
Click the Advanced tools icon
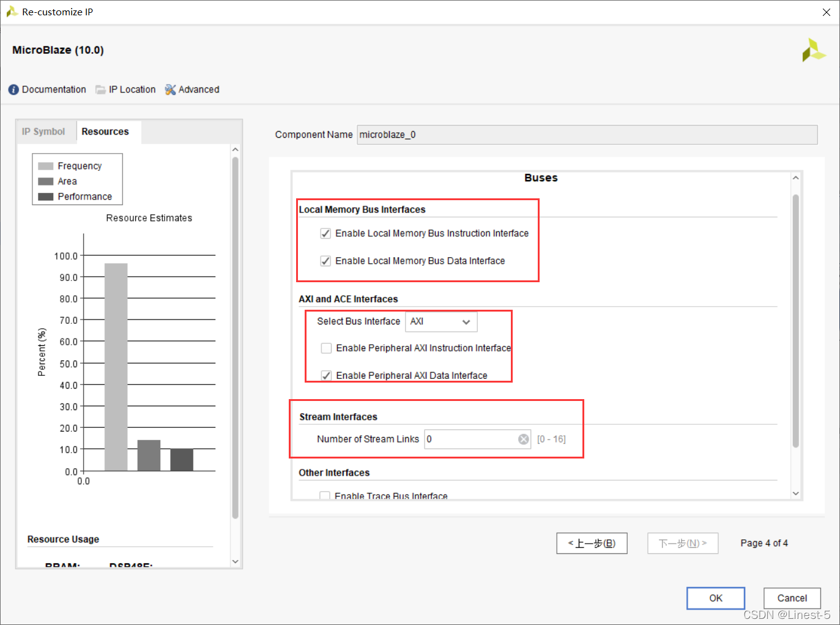[x=170, y=89]
